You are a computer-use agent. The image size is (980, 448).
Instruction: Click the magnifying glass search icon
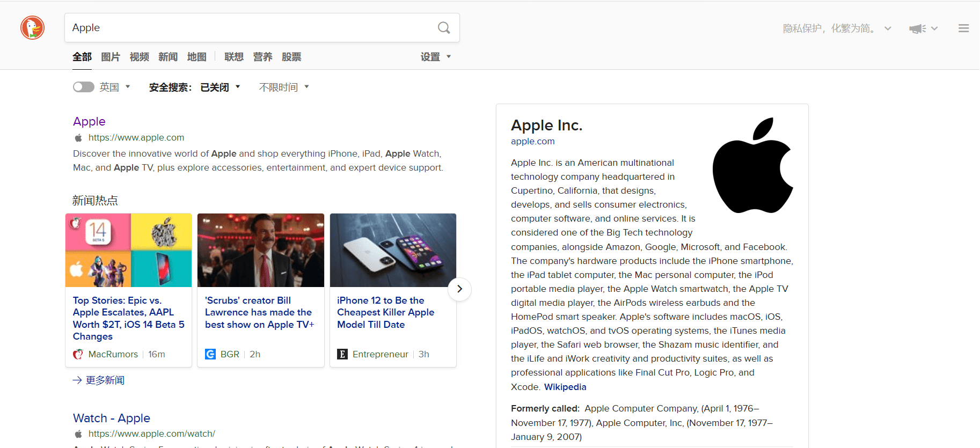tap(444, 28)
